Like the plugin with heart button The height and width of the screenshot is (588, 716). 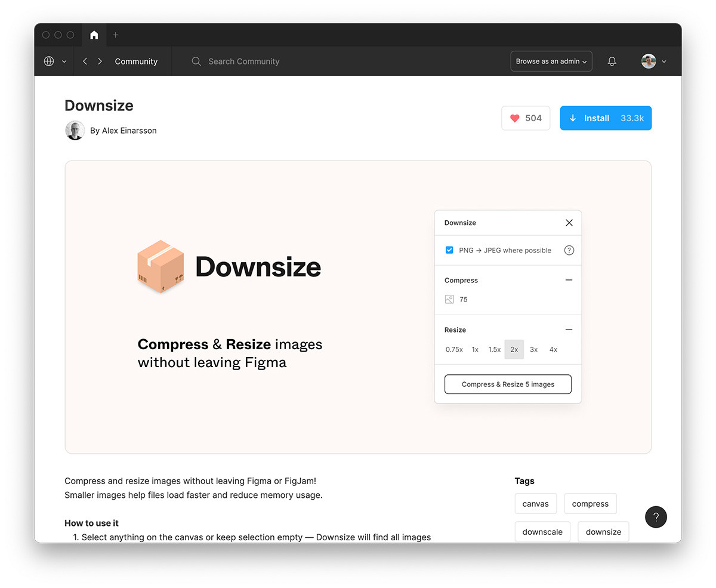tap(525, 118)
